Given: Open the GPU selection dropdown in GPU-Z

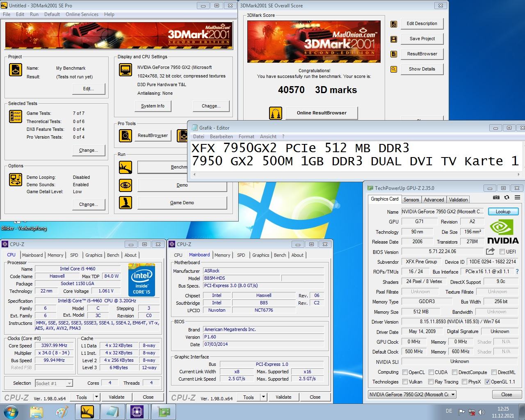Looking at the screenshot, I should 412,395.
